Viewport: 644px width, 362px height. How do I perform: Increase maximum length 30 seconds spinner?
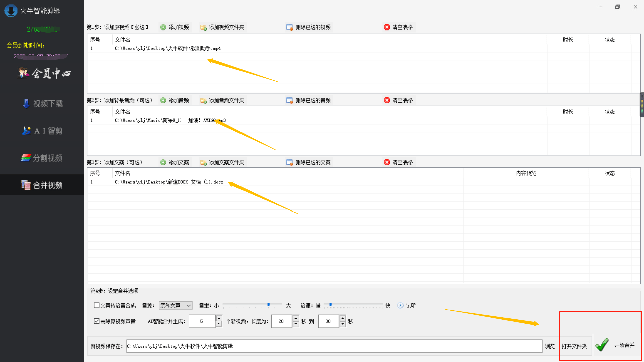pos(343,318)
